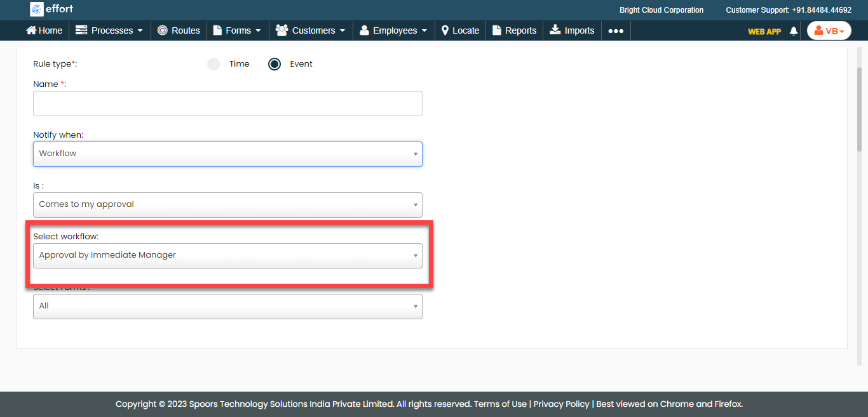Open the Routes page
This screenshot has height=417, width=868.
tap(179, 30)
